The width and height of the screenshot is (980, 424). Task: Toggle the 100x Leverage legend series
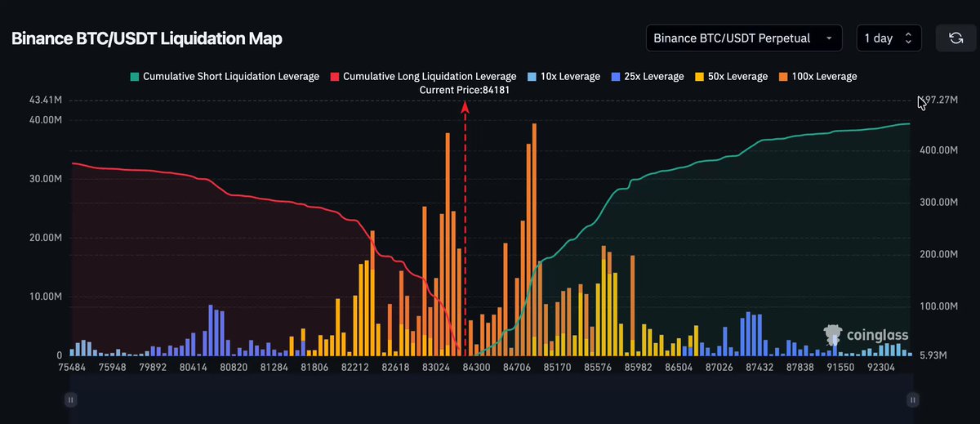[x=817, y=76]
